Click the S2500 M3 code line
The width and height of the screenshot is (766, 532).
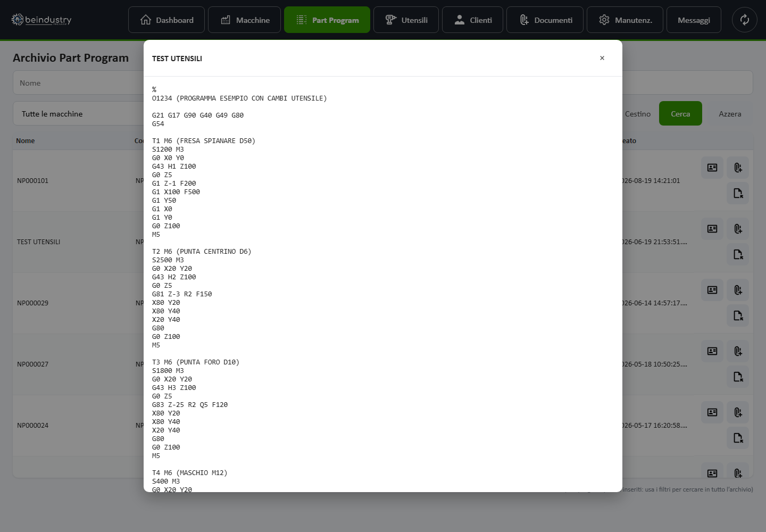pyautogui.click(x=168, y=260)
